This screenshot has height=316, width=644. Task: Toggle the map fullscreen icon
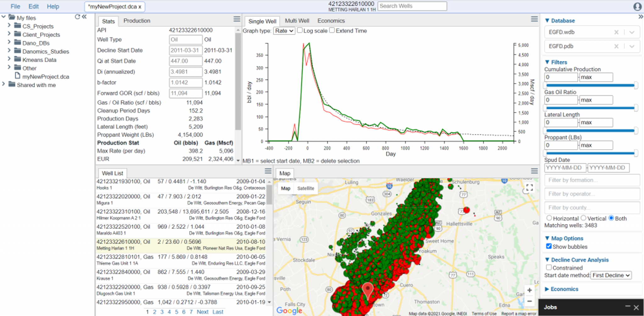pos(529,188)
